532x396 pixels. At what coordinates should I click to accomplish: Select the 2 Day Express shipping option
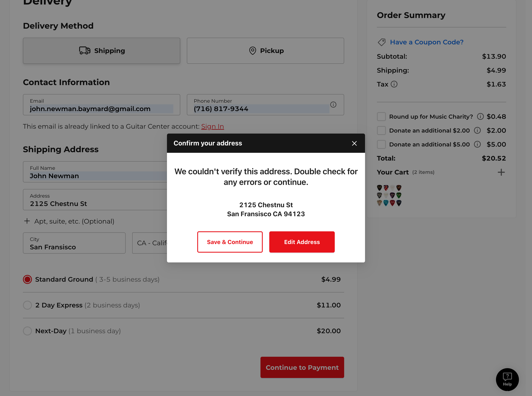click(x=27, y=305)
